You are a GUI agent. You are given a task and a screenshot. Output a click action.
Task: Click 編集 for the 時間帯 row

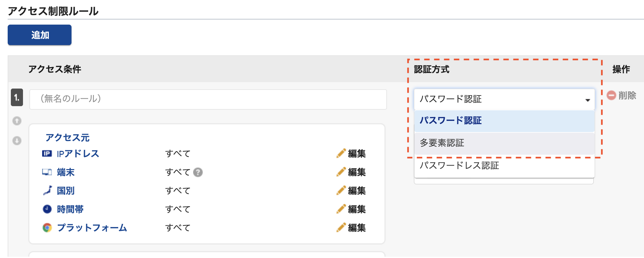pos(351,209)
